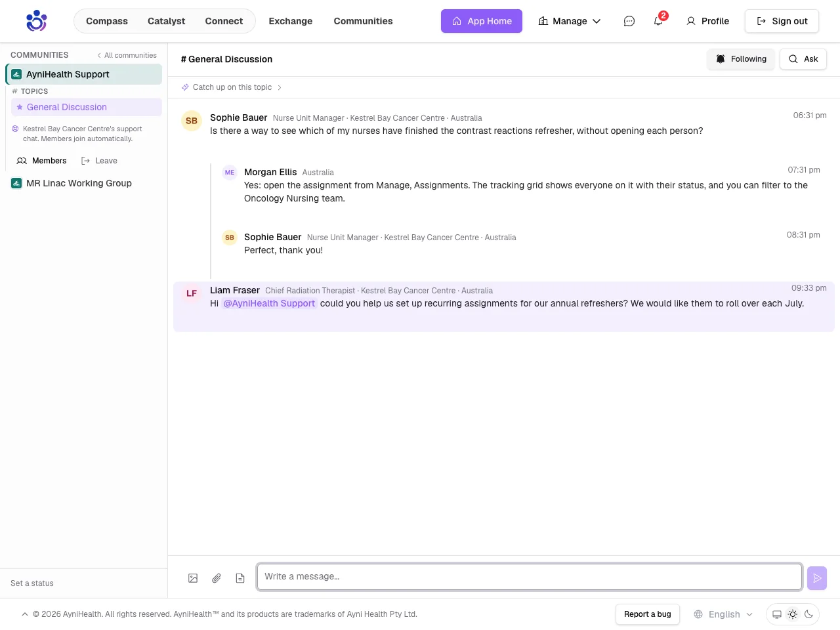
Task: Select the AyniHealth Support community
Action: click(84, 74)
